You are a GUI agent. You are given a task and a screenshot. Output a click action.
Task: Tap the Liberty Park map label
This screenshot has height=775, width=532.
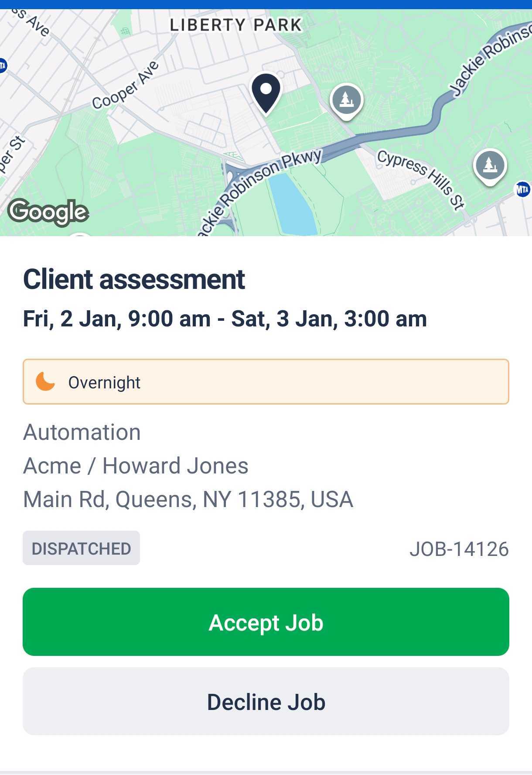(235, 25)
